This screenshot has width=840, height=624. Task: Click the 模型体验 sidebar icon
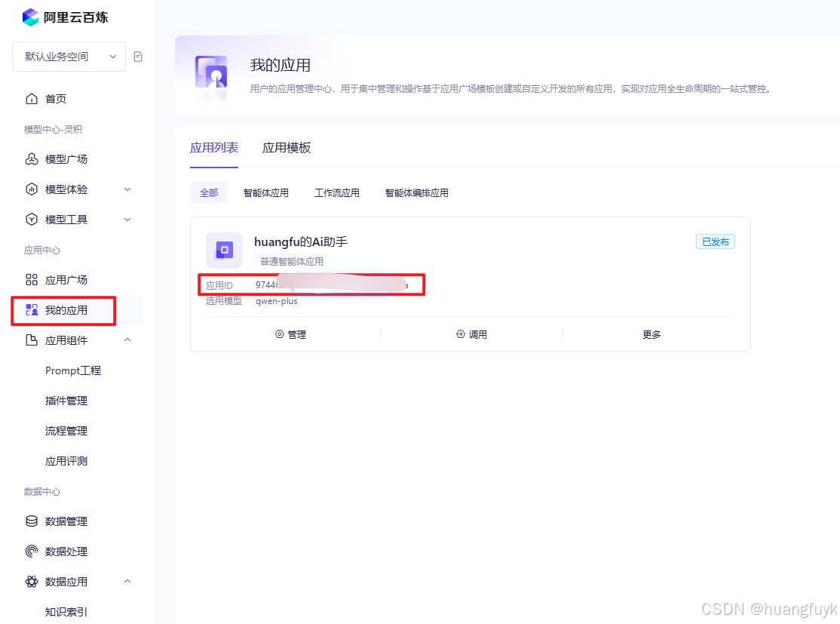click(x=32, y=189)
